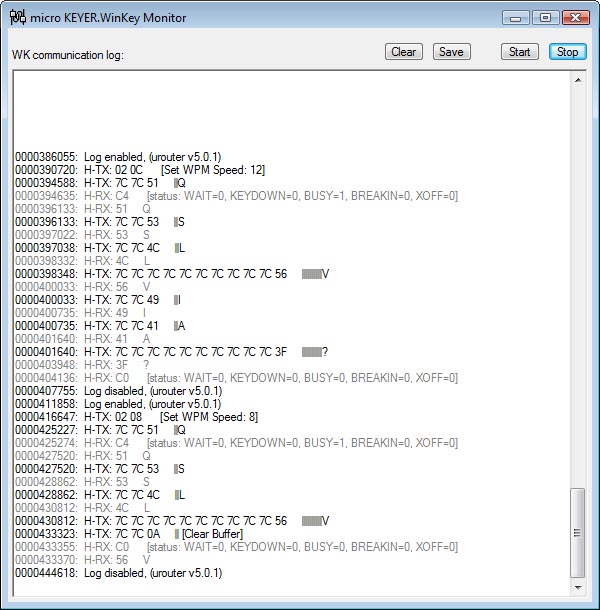This screenshot has width=600, height=610.
Task: Close the WinKey Monitor window
Action: (x=575, y=18)
